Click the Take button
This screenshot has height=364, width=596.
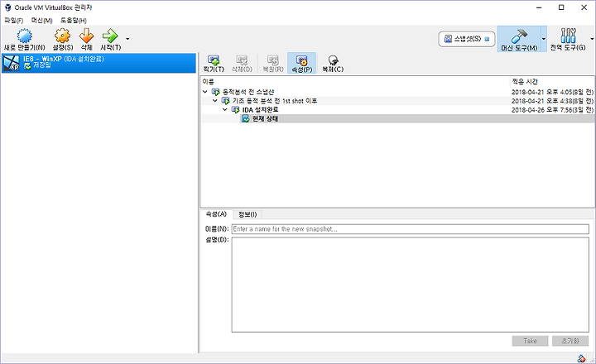point(530,341)
